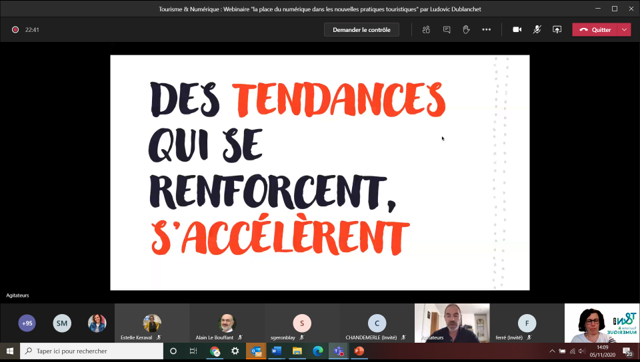This screenshot has height=362, width=640.
Task: Open PowerPoint from the taskbar
Action: (x=359, y=351)
